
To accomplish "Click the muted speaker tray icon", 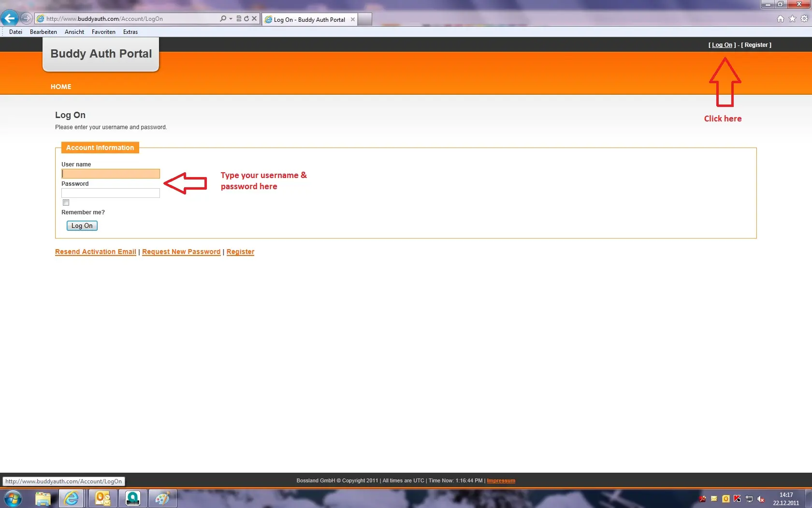I will [x=761, y=499].
